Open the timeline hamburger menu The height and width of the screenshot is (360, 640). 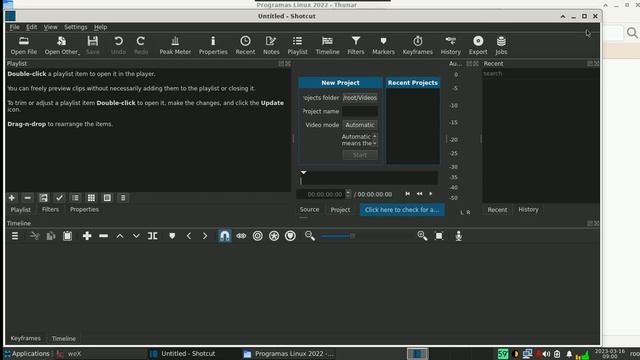(15, 236)
